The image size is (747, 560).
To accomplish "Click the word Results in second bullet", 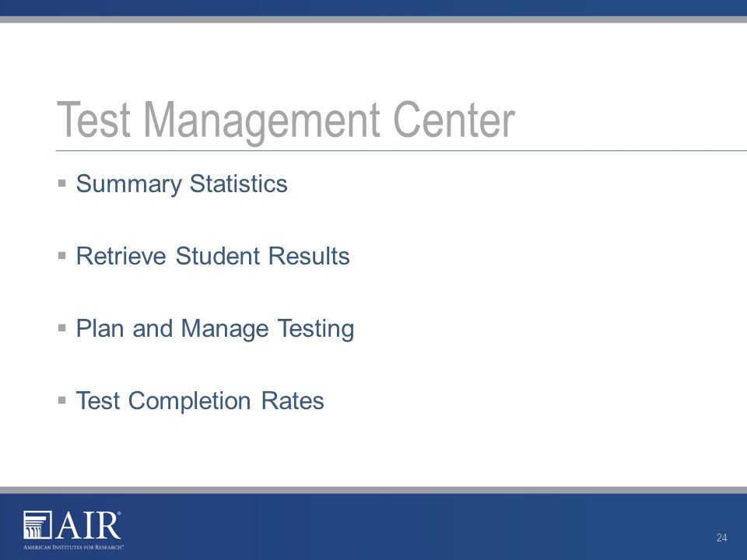I will tap(309, 256).
